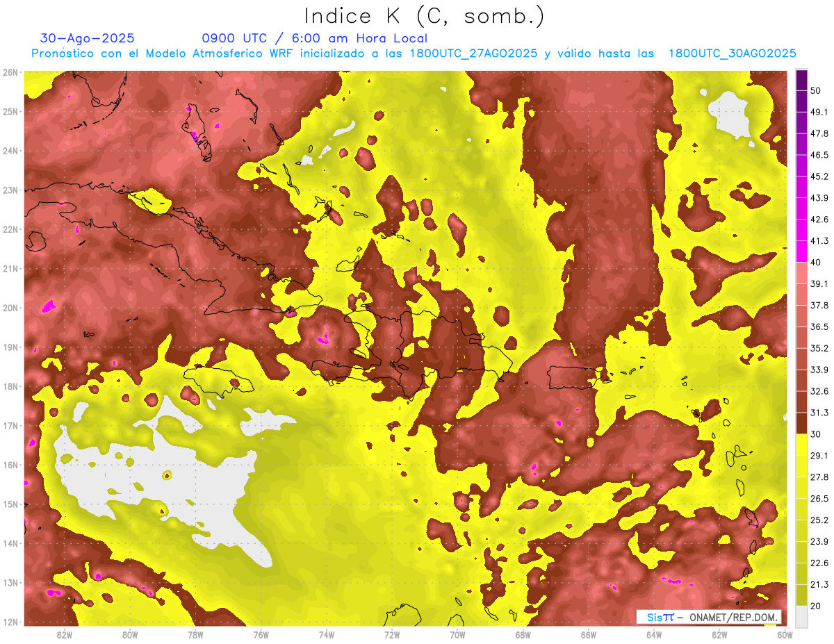Click the time "0900 UTC / 6:00 am Hora Local"
The image size is (834, 644).
point(315,38)
